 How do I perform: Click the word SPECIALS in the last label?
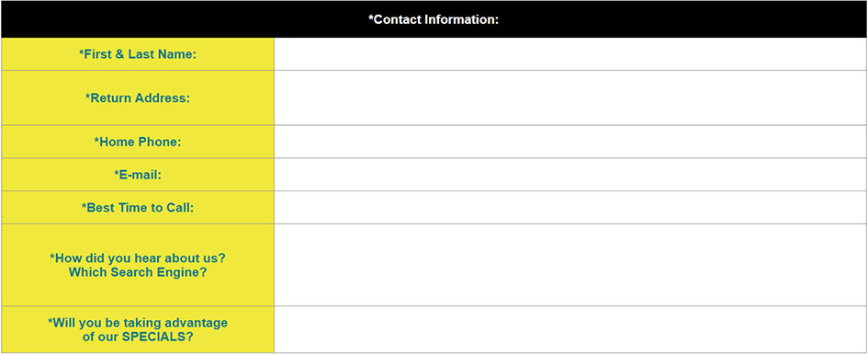point(157,337)
